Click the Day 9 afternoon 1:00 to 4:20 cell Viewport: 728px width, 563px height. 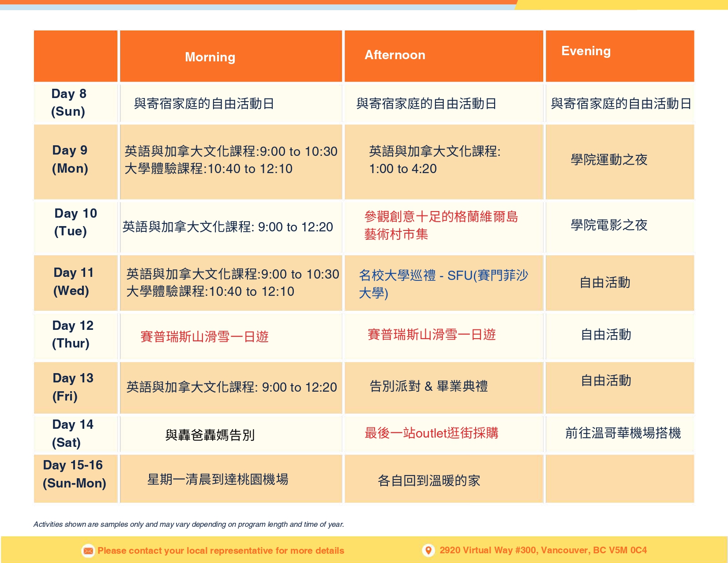(x=435, y=160)
